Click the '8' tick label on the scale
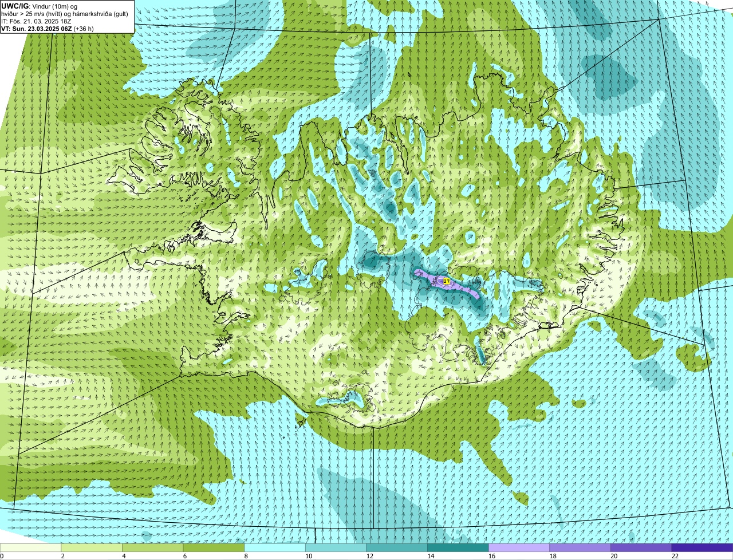The height and width of the screenshot is (560, 733). 246,556
